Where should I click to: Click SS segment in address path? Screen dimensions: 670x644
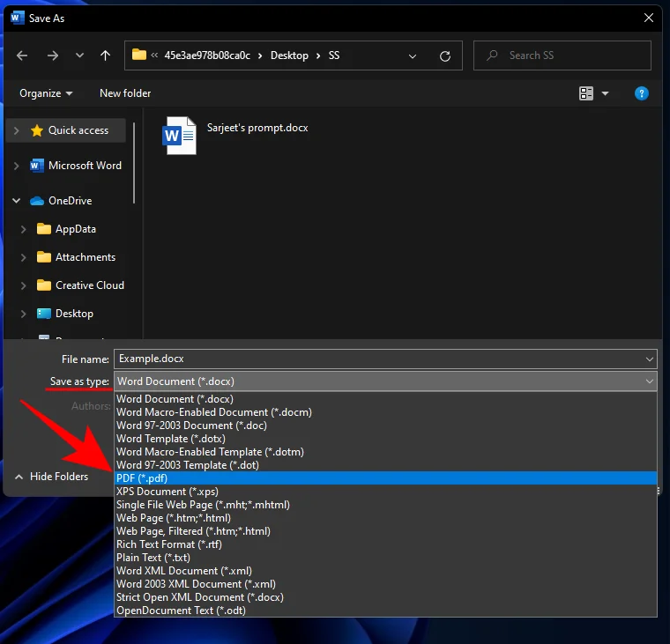click(x=334, y=56)
